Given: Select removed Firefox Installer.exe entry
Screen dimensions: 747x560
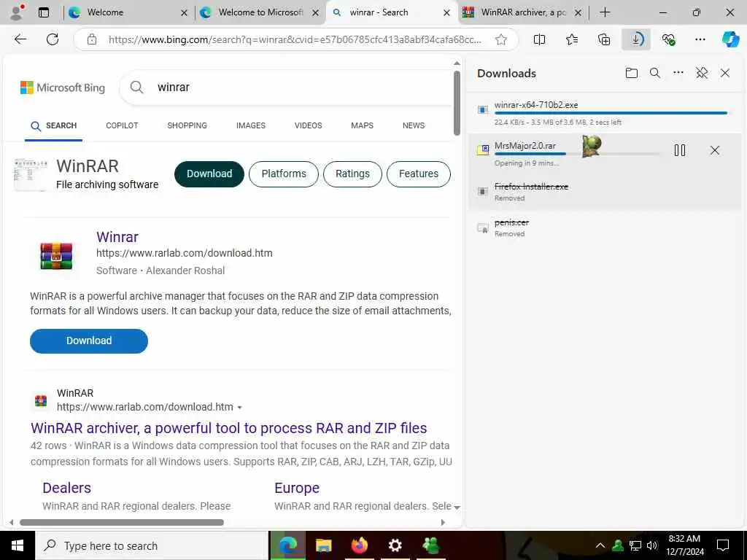Looking at the screenshot, I should [x=605, y=192].
